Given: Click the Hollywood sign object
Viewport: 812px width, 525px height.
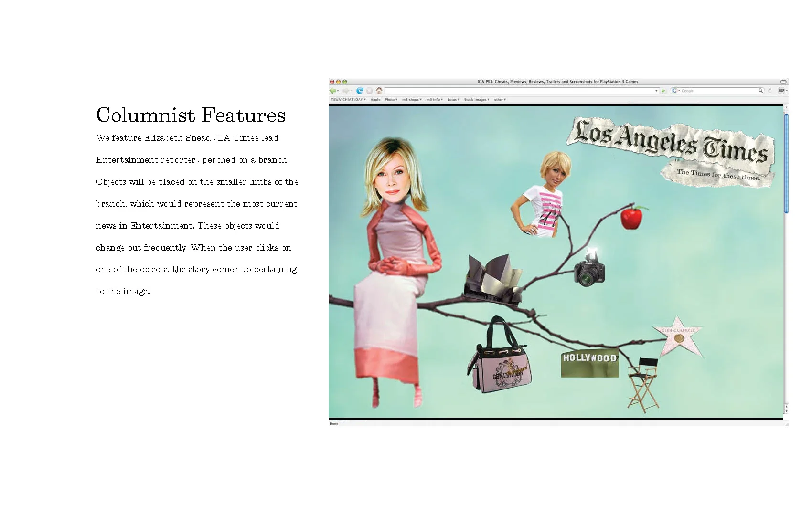Looking at the screenshot, I should click(x=590, y=364).
